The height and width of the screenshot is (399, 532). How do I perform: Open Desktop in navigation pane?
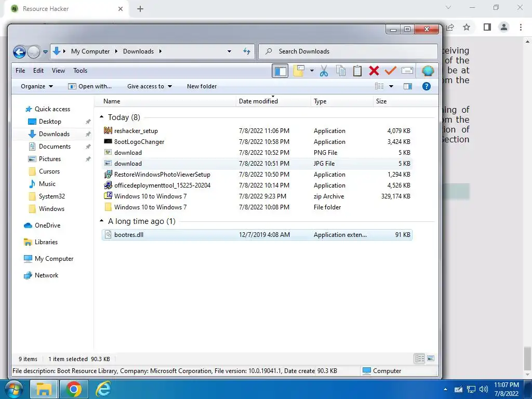[45, 122]
